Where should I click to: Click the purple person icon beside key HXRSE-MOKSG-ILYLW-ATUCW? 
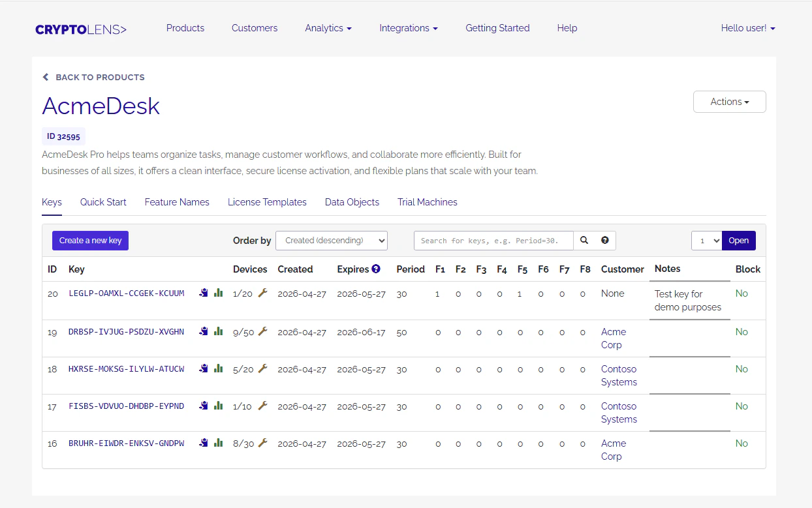[x=204, y=368]
